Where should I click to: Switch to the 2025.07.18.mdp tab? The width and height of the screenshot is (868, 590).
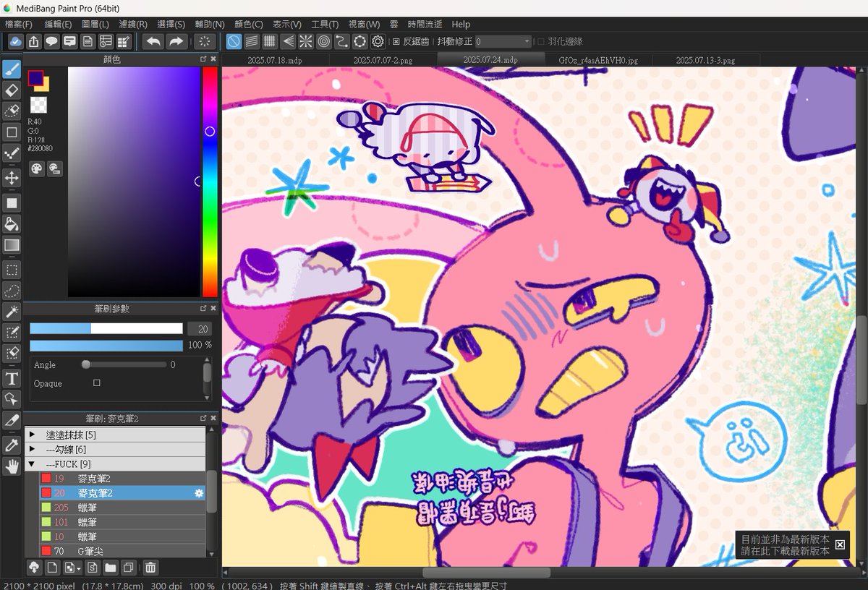[x=275, y=61]
